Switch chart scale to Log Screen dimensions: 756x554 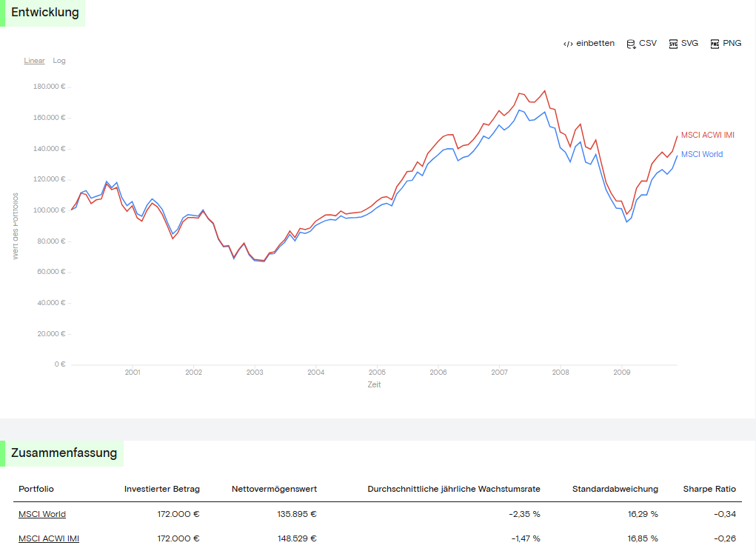click(58, 61)
